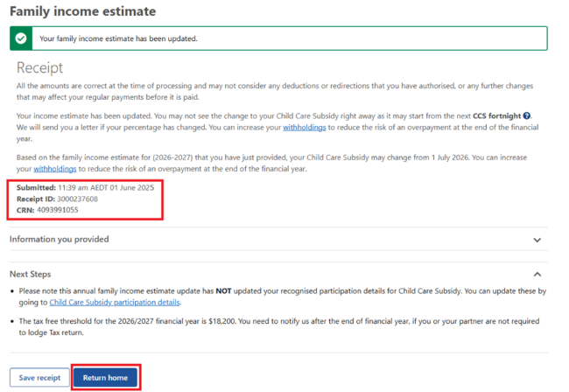Click the 'Next Steps' section title
The image size is (569, 392).
[x=30, y=274]
